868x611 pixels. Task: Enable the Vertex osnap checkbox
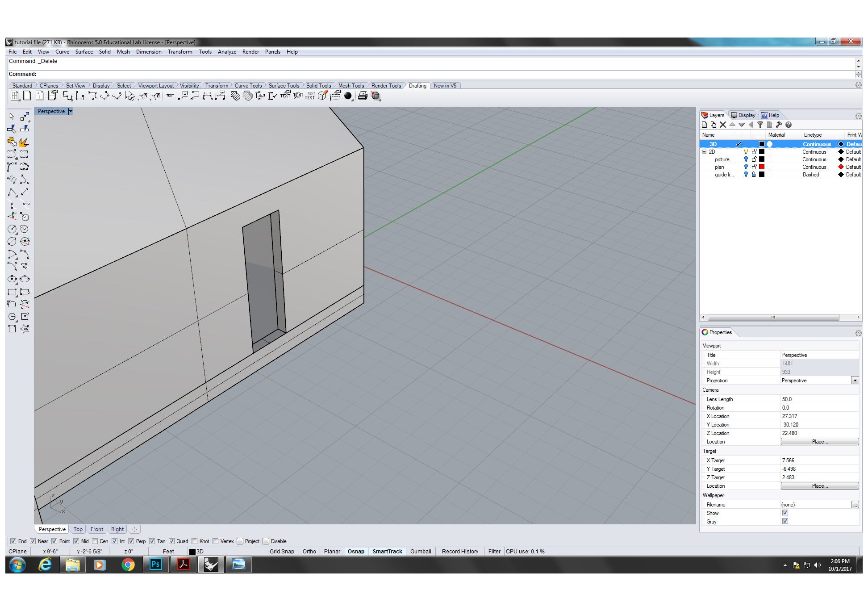pos(216,541)
